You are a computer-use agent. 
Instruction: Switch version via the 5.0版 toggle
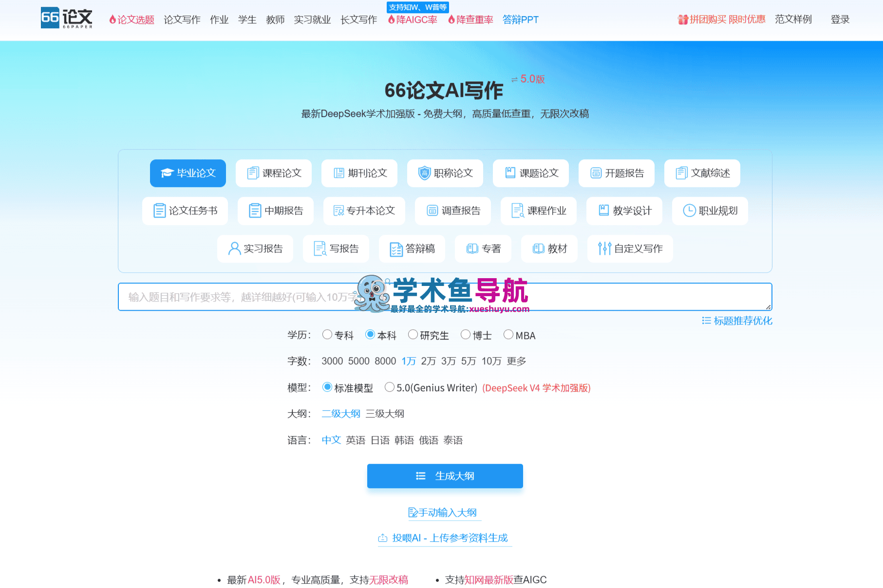click(x=528, y=79)
